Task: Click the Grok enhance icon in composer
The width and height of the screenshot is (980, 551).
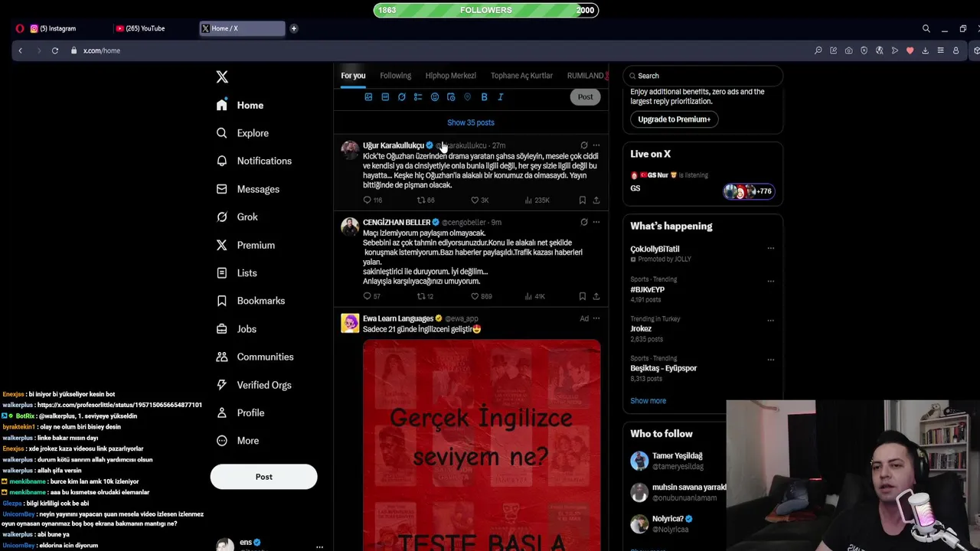Action: [401, 97]
